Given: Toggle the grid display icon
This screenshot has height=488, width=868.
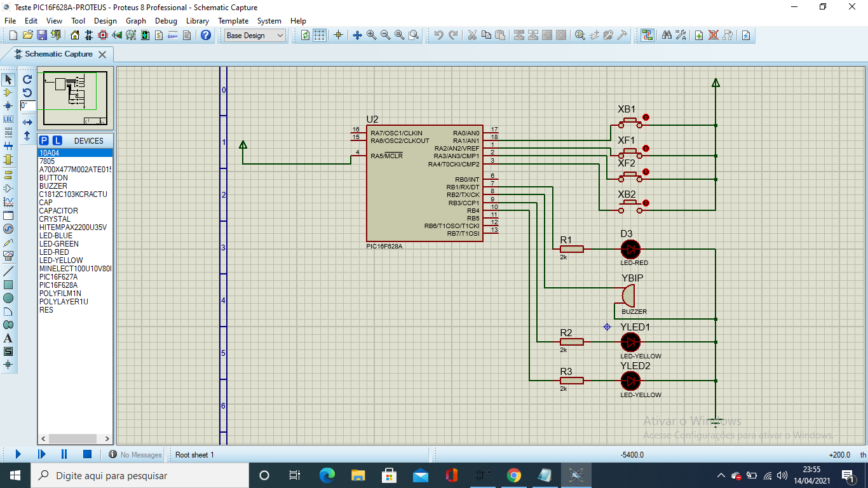Looking at the screenshot, I should point(320,35).
